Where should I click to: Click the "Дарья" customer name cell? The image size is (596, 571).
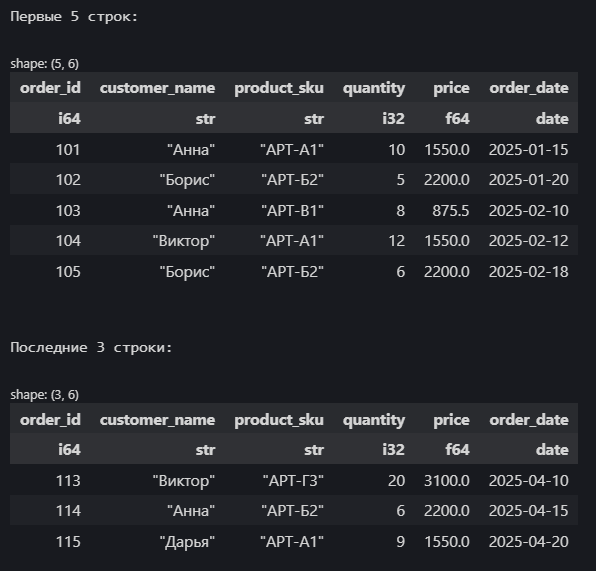pos(187,541)
